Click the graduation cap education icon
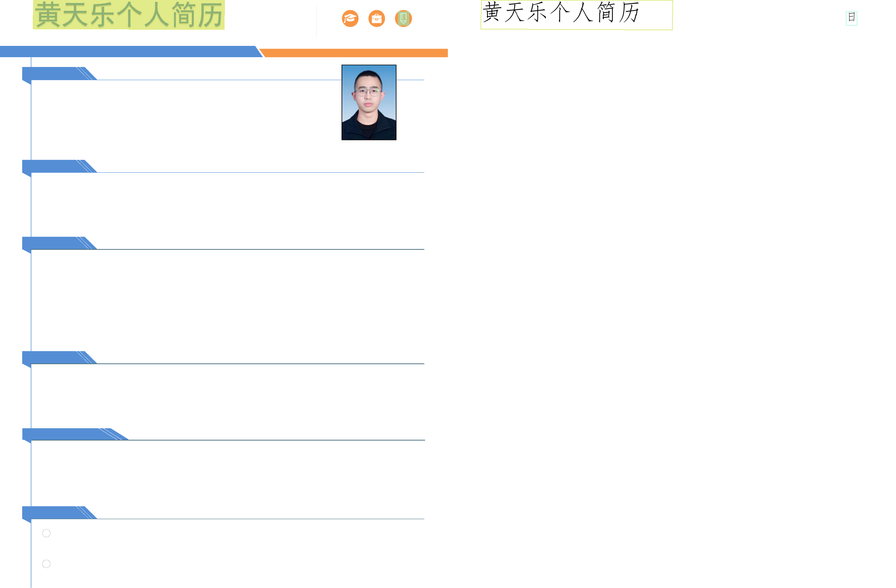This screenshot has height=588, width=896. 350,18
